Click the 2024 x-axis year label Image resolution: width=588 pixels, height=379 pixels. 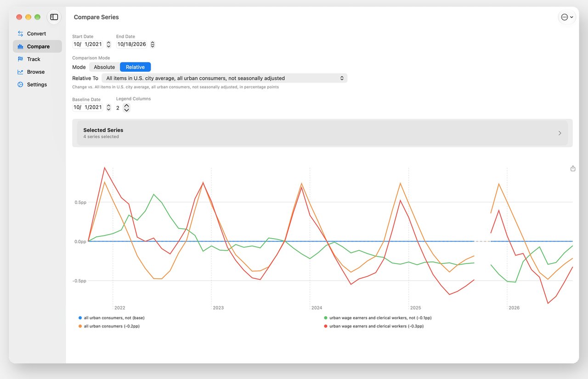point(317,308)
